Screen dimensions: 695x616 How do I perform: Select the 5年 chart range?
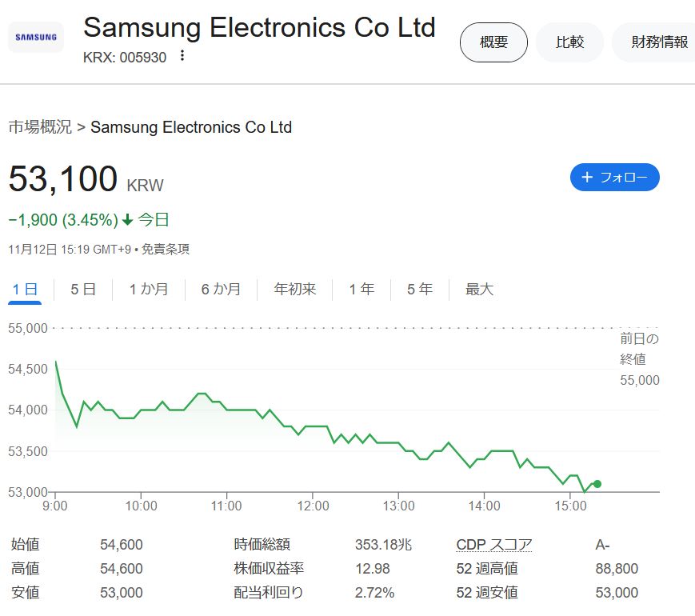(420, 290)
